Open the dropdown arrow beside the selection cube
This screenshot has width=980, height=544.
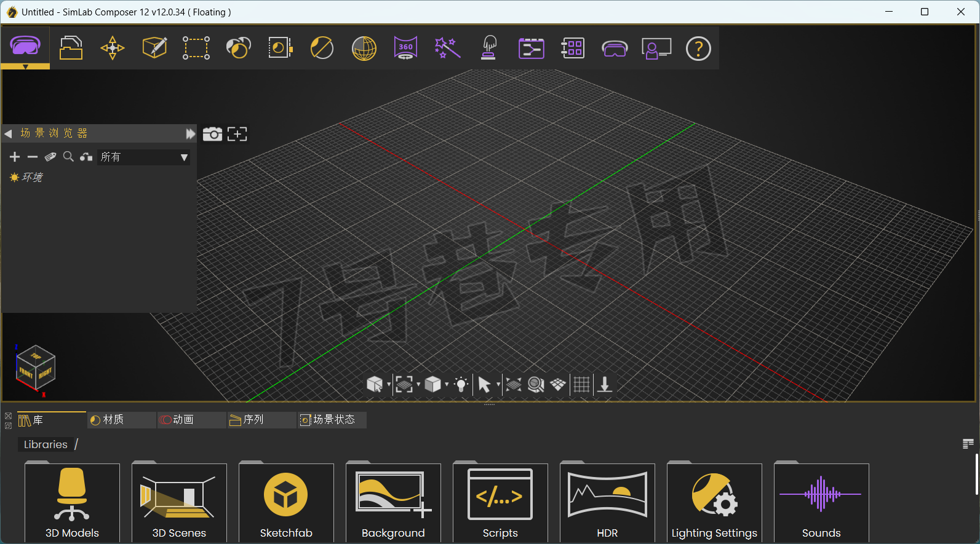click(389, 385)
